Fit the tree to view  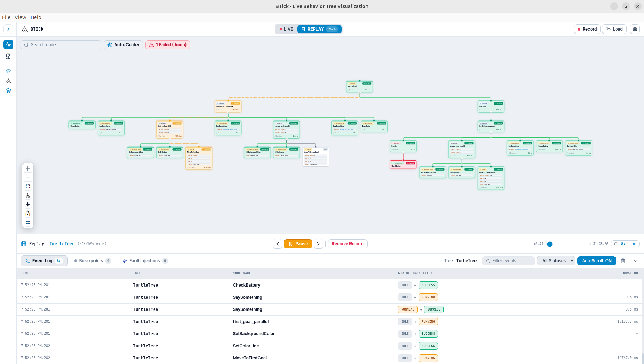tap(28, 187)
